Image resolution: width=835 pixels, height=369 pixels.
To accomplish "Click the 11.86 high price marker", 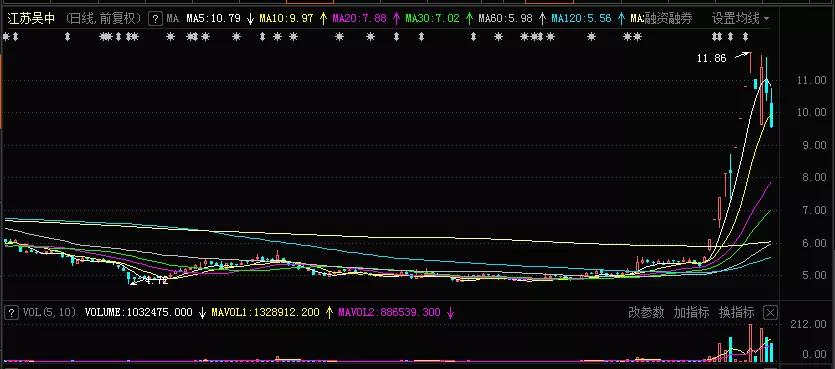I will coord(711,59).
